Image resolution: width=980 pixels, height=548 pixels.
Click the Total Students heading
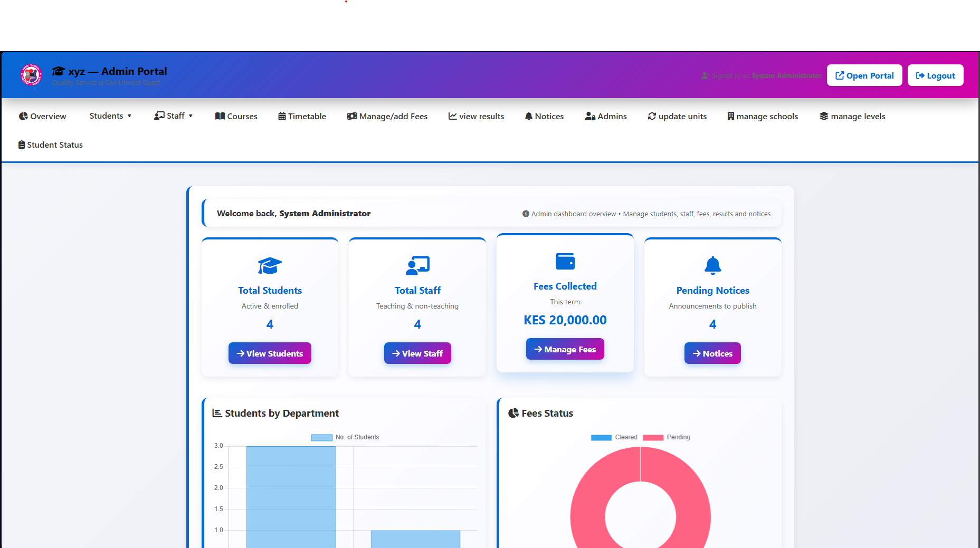(270, 291)
